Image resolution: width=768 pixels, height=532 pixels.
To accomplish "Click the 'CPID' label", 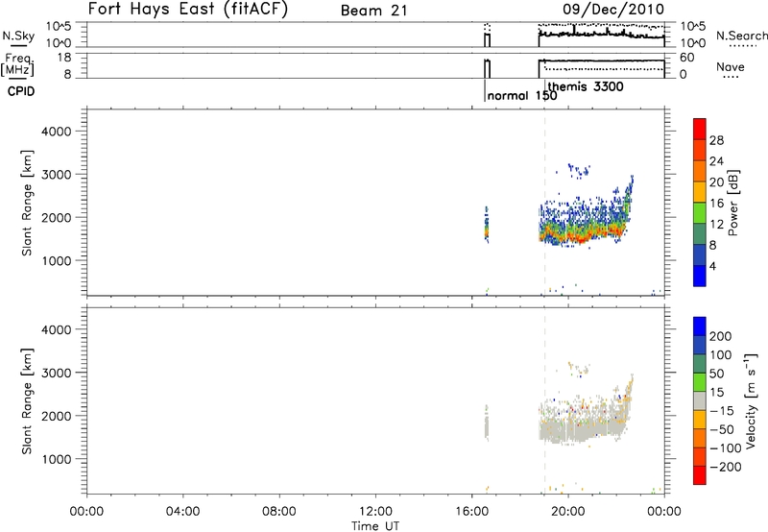I will coord(21,91).
